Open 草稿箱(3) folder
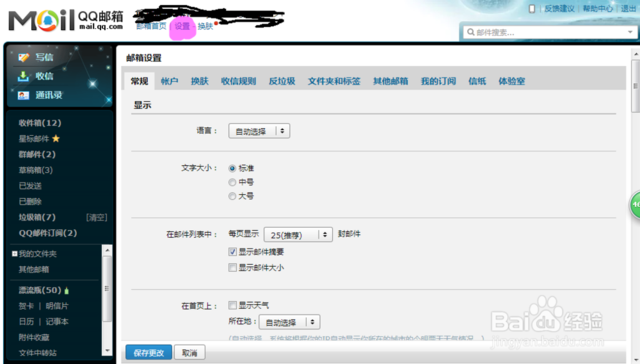640x364 pixels. point(36,170)
